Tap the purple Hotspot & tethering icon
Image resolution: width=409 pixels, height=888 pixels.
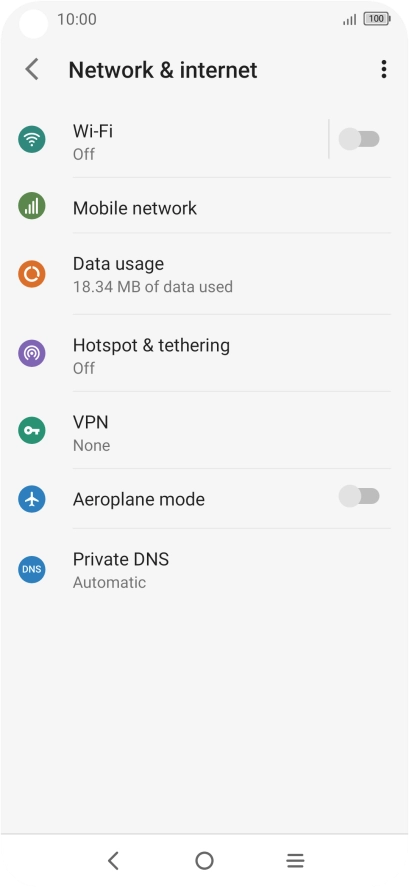click(x=32, y=353)
